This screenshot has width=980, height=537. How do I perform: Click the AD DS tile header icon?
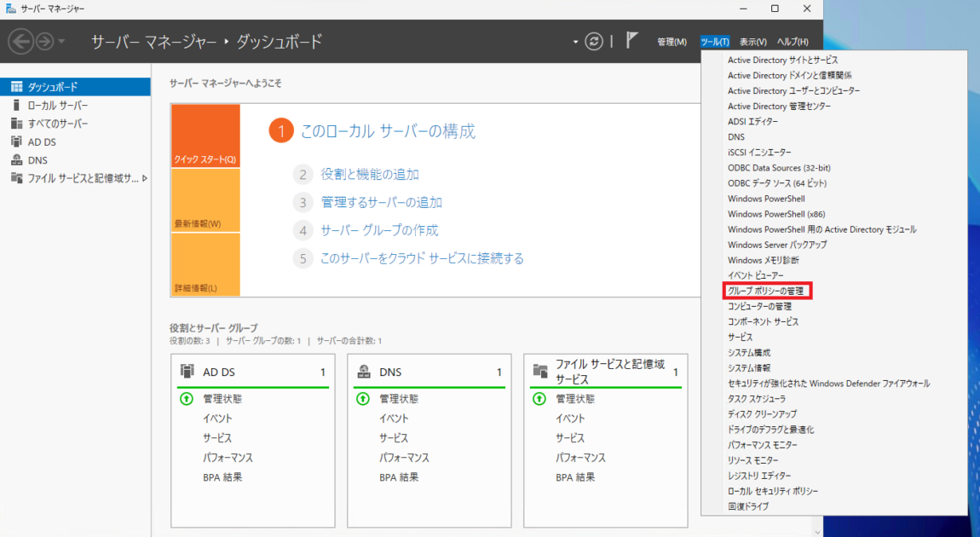pos(187,372)
